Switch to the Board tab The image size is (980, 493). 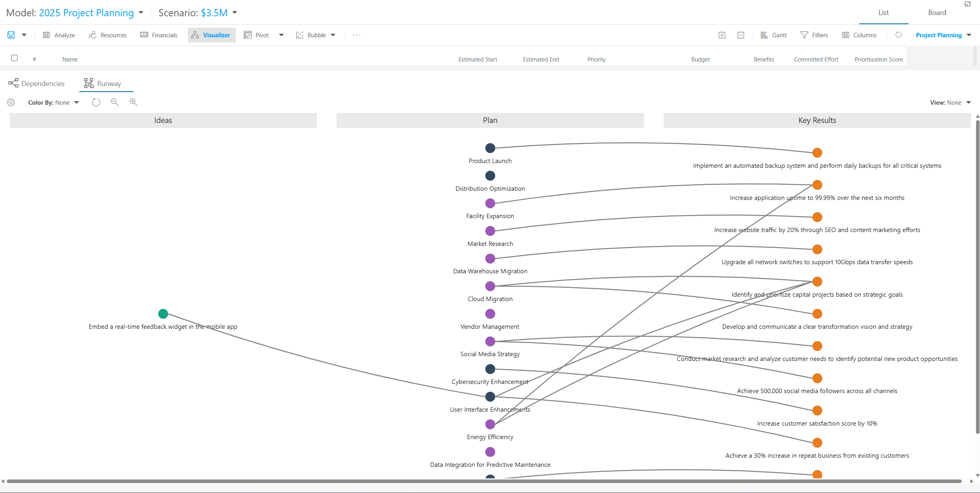937,12
